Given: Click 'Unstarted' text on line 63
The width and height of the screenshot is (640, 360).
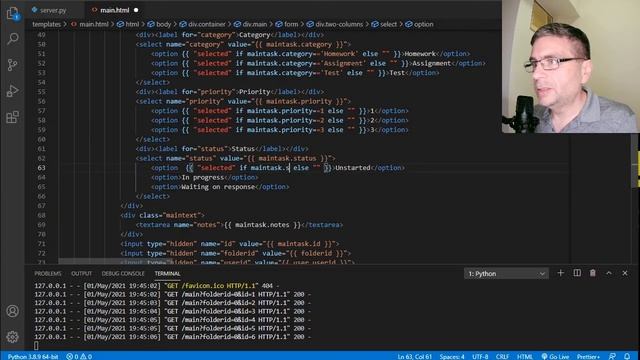Looking at the screenshot, I should (x=353, y=168).
